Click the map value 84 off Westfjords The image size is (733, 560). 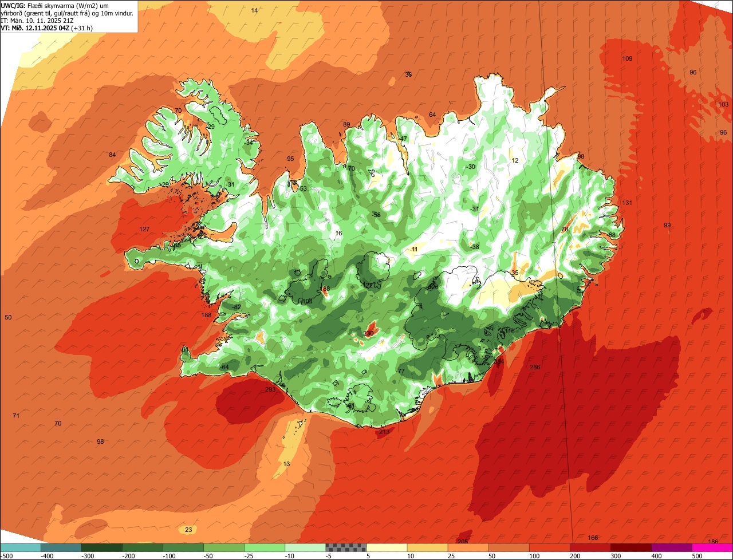click(112, 155)
